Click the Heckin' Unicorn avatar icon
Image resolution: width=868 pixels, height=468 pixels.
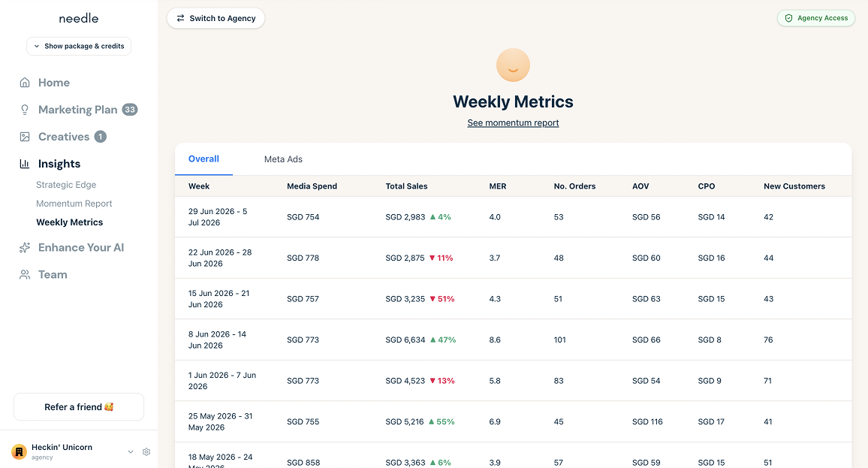tap(20, 452)
